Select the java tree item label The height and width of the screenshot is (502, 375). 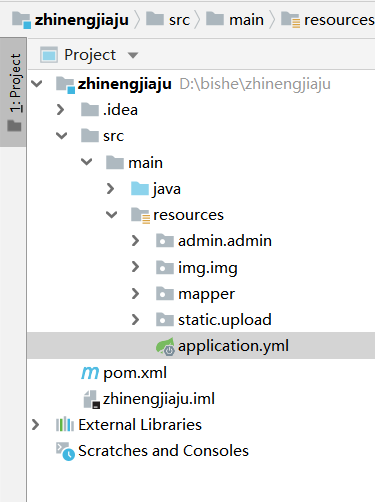(x=167, y=189)
